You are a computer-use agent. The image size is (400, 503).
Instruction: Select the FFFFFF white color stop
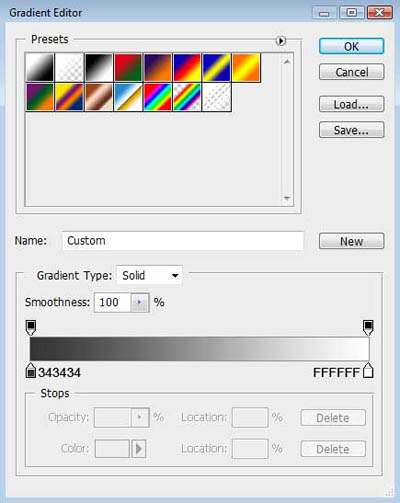(x=368, y=371)
